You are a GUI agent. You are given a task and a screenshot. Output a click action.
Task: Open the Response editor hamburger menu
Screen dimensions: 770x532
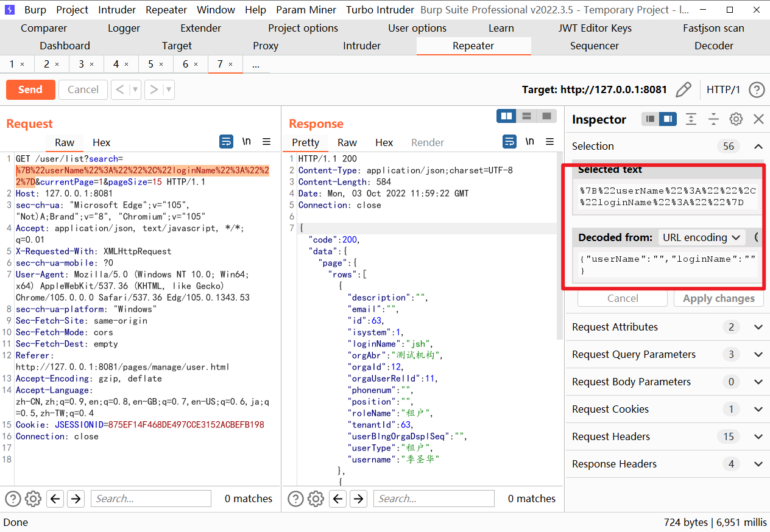click(549, 141)
